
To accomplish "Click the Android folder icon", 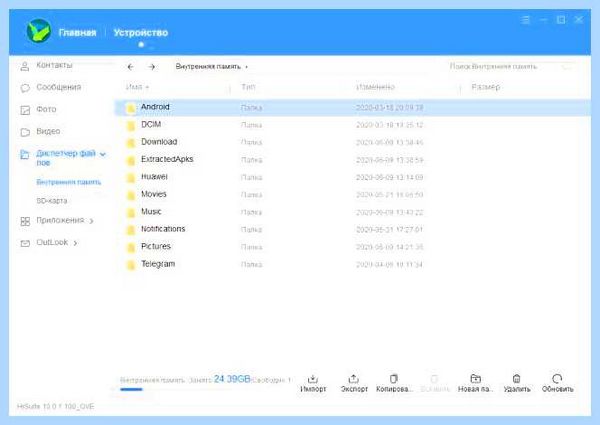I will 131,108.
